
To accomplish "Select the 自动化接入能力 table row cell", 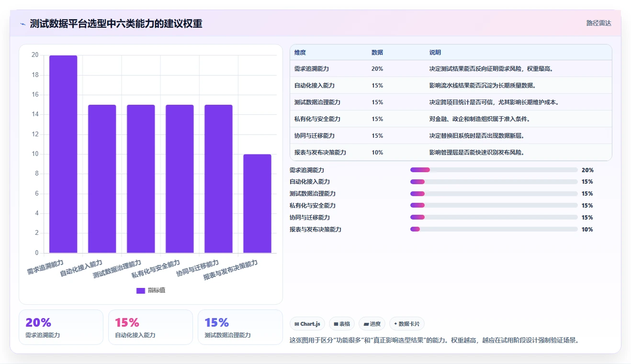I will (314, 86).
